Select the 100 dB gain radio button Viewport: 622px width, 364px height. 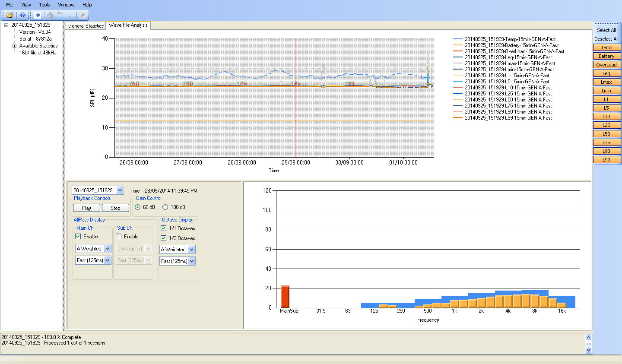(x=165, y=207)
